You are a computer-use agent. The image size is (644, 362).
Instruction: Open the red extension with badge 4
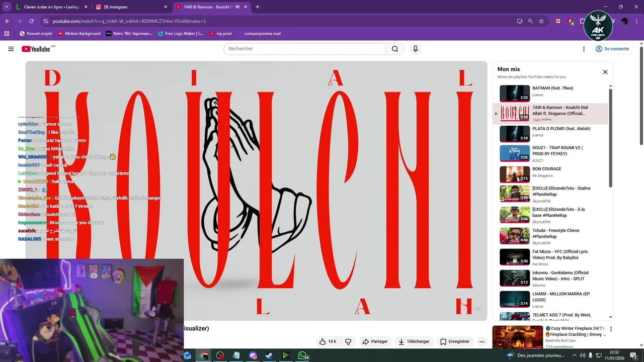coord(571,21)
